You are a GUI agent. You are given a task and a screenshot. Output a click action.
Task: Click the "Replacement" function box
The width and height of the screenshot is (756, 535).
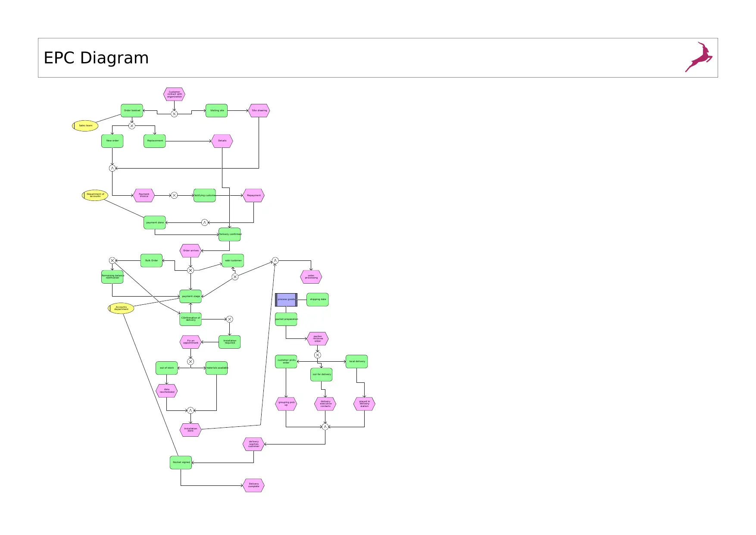pos(155,141)
